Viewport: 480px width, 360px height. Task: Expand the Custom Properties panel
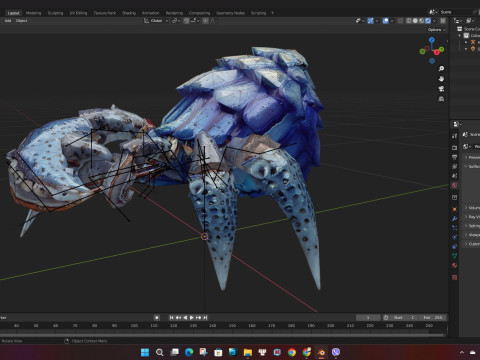tap(473, 244)
